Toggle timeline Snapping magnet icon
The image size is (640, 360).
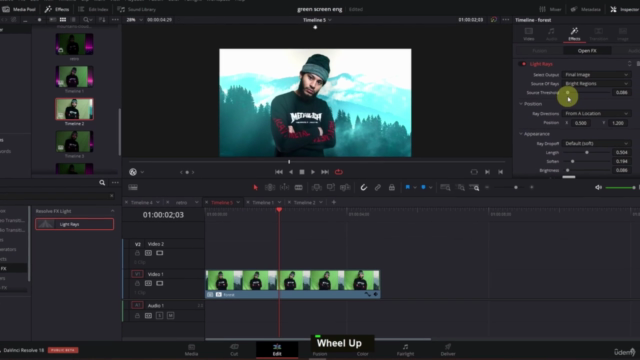363,187
